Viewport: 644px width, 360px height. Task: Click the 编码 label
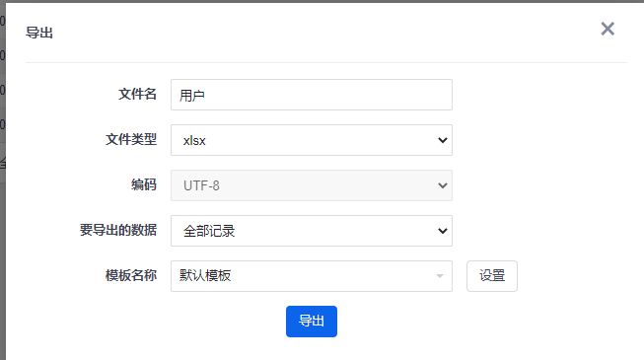[144, 184]
